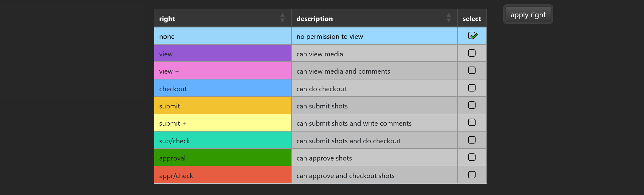Click the 'select' column header
Screen dimensions: 644x195
pos(472,18)
